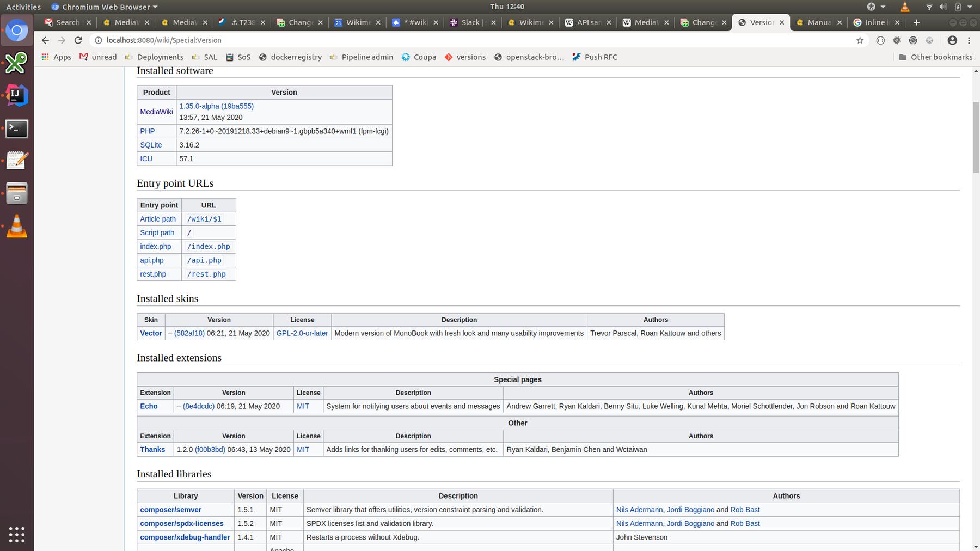Open Rob Bast author link in semver row

pyautogui.click(x=745, y=510)
